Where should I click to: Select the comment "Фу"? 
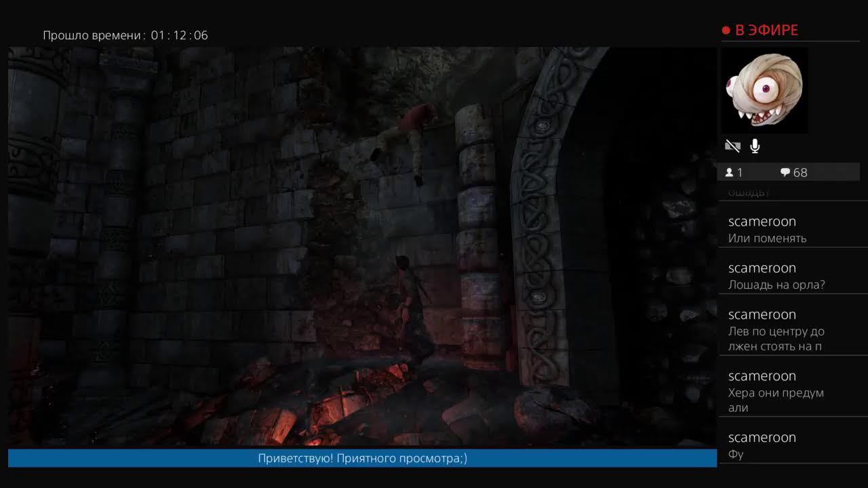736,455
